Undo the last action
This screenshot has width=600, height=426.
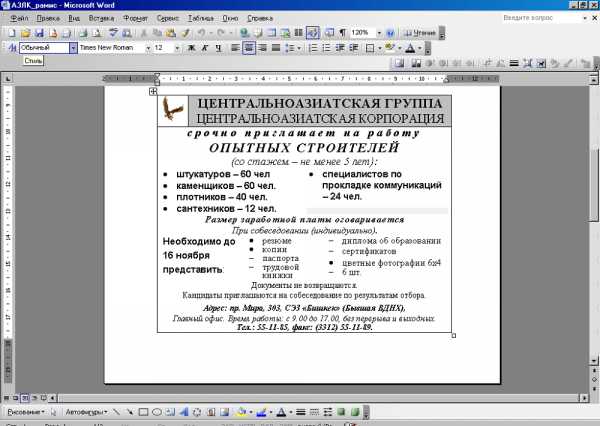click(201, 33)
